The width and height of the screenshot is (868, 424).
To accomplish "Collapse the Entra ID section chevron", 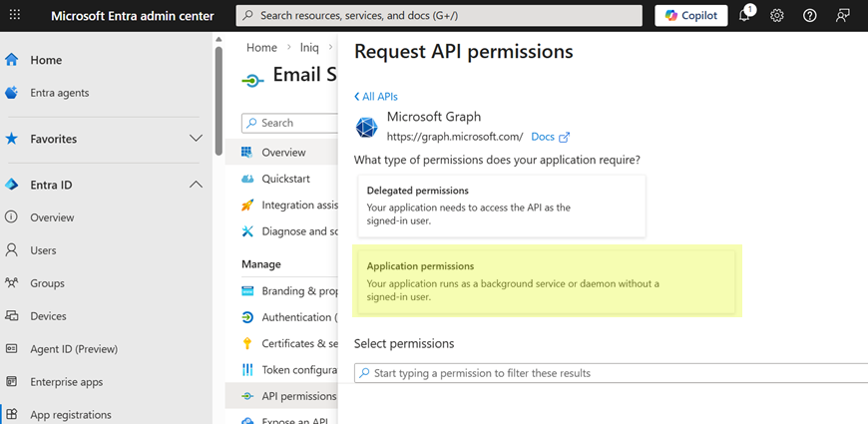I will (196, 185).
